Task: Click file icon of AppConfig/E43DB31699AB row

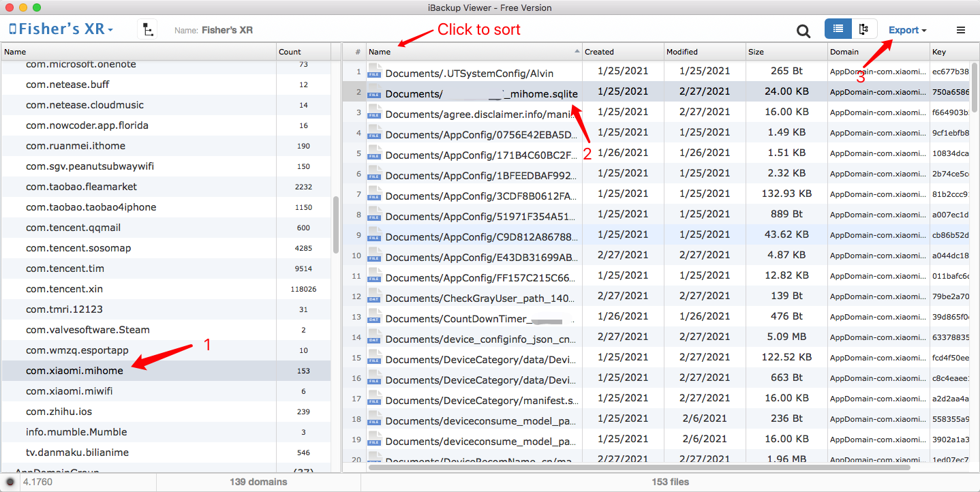Action: pyautogui.click(x=374, y=255)
